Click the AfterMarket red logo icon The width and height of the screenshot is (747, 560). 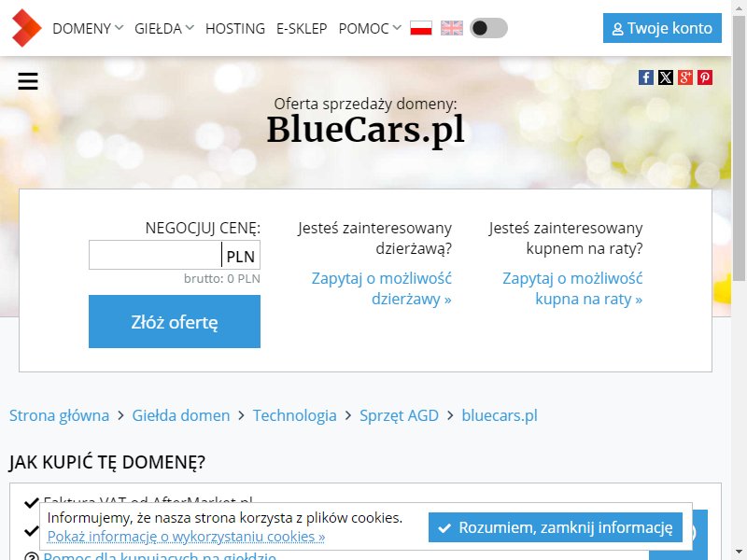[27, 28]
